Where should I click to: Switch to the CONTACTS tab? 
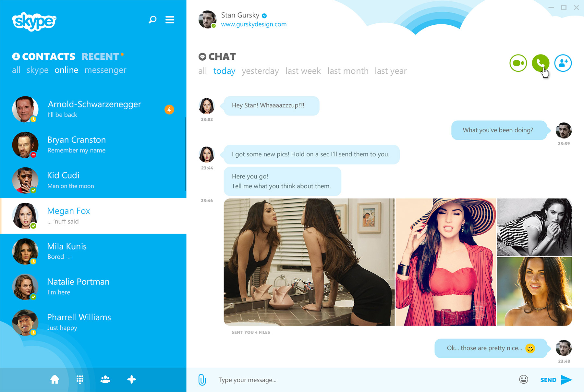pos(44,56)
